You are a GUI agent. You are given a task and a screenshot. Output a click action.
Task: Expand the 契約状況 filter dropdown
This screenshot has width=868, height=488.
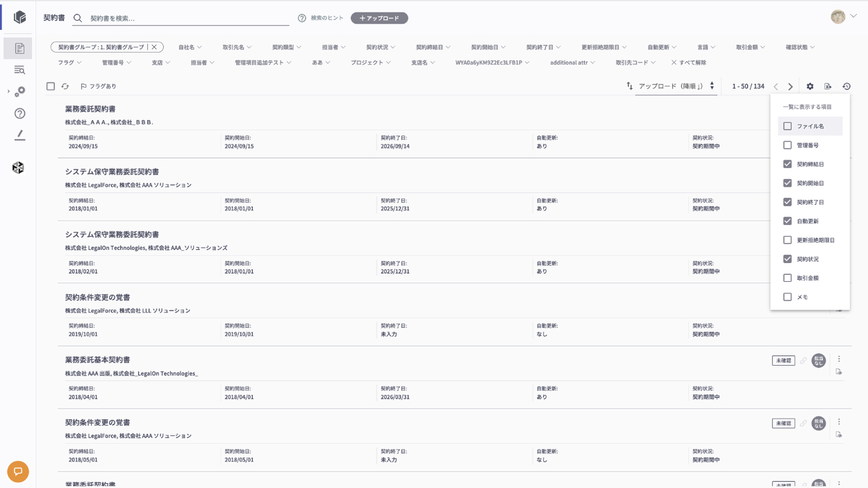point(381,47)
